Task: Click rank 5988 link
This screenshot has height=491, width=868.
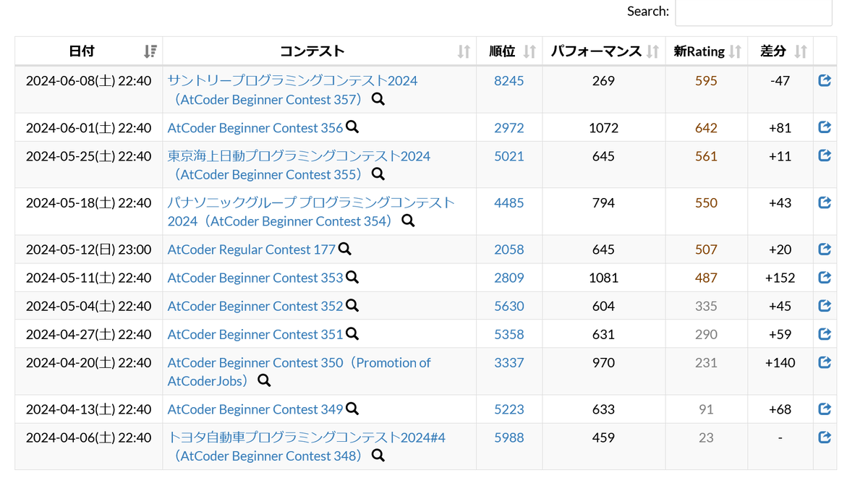Action: 509,437
